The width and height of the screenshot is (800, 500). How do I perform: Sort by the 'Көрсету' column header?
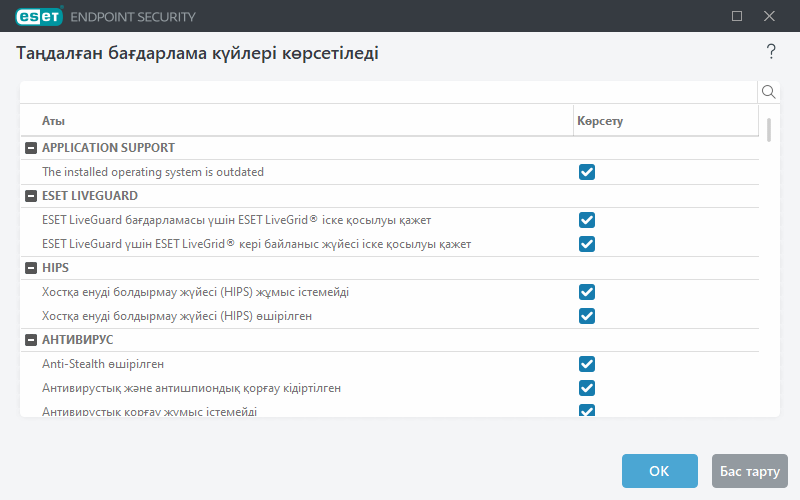pyautogui.click(x=600, y=121)
